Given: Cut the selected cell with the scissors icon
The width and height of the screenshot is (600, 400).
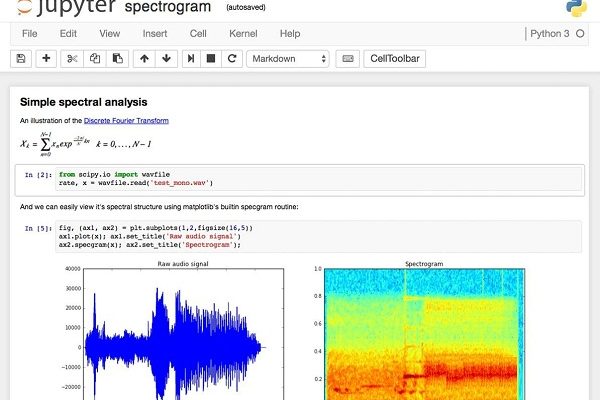Looking at the screenshot, I should click(72, 59).
